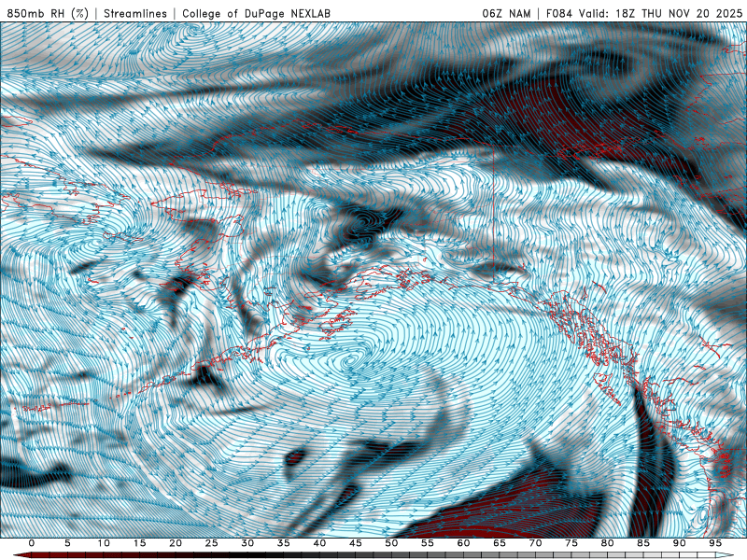Select the 5 value on the color scale
This screenshot has height=560, width=747.
coord(67,543)
